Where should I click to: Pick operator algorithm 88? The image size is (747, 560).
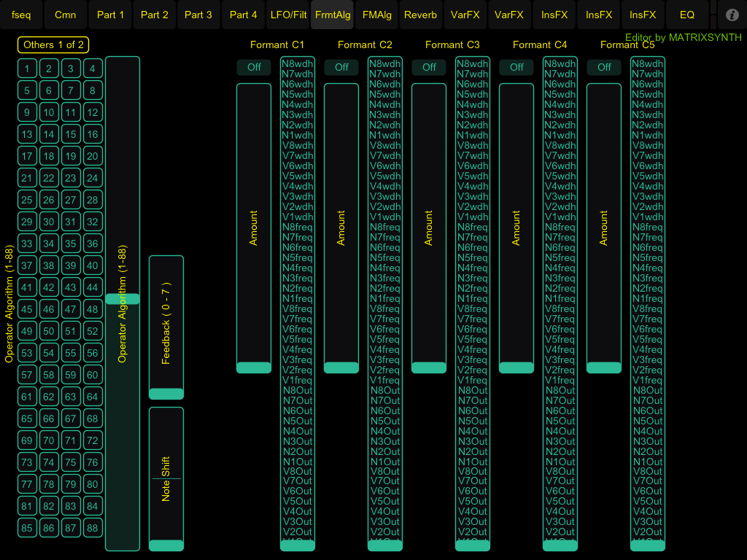(93, 529)
